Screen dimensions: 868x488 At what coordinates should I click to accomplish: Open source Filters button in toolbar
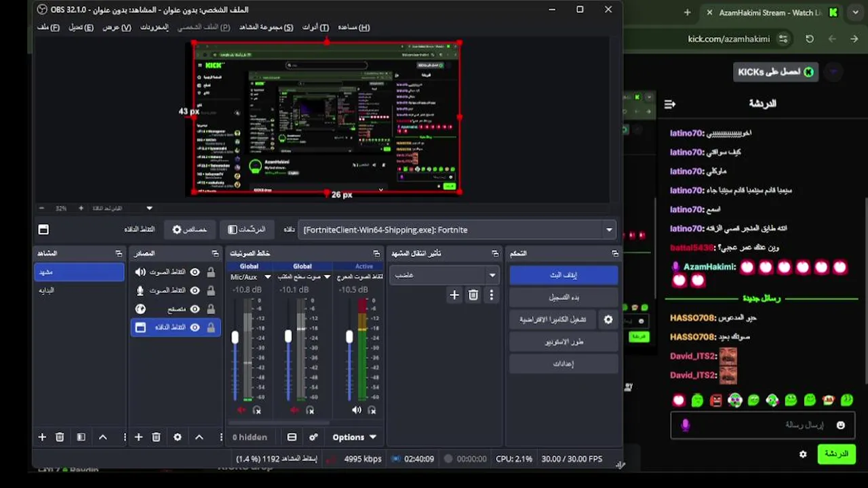click(247, 230)
